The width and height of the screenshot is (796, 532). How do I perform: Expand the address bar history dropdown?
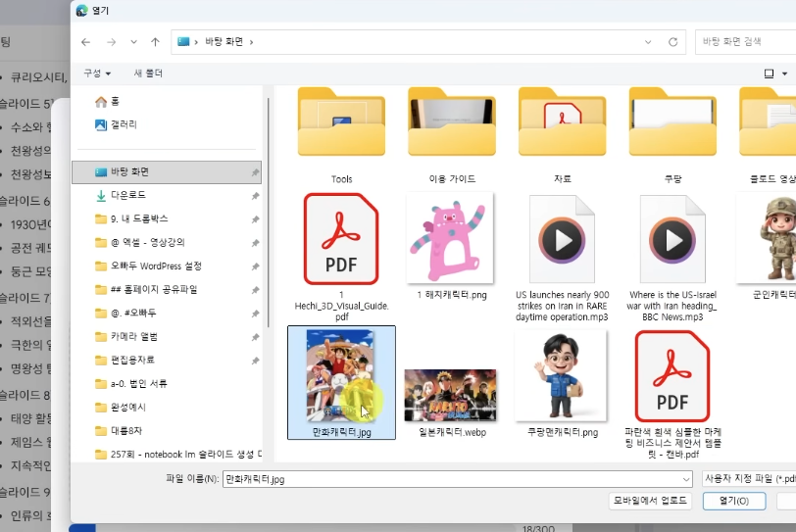coord(648,42)
